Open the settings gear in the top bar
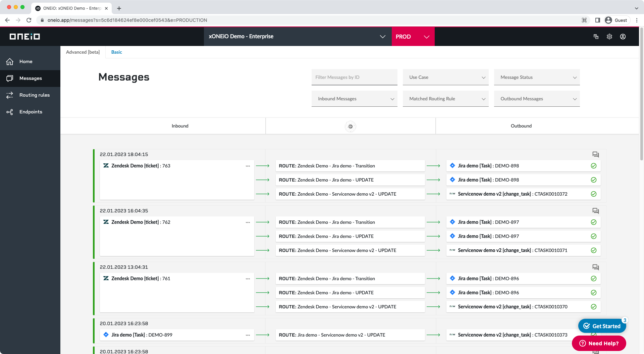 [609, 36]
